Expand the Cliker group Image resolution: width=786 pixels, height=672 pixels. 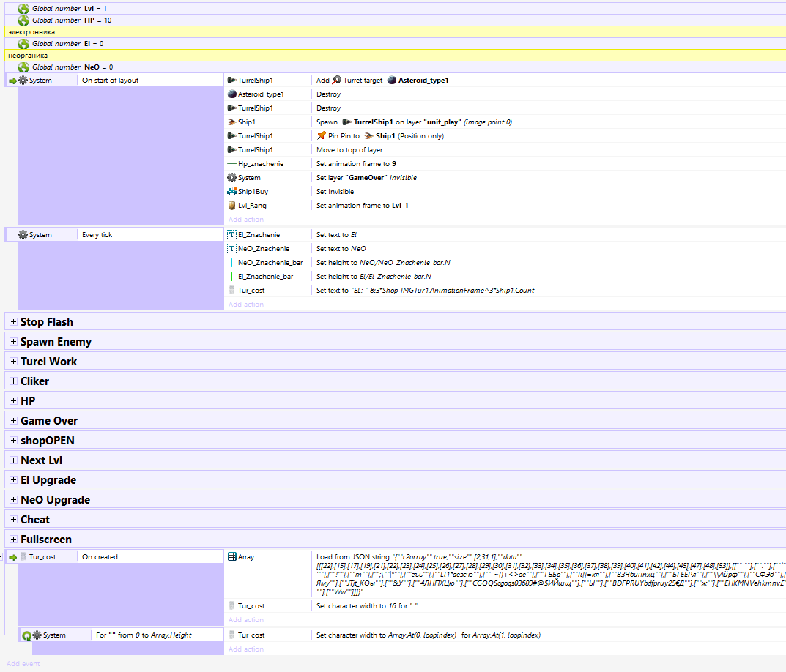13,381
